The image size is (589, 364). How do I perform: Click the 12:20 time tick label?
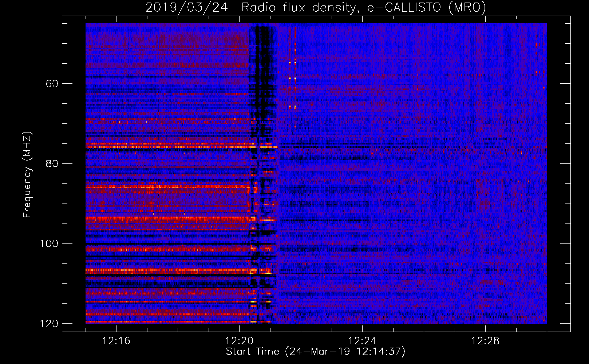coord(239,341)
